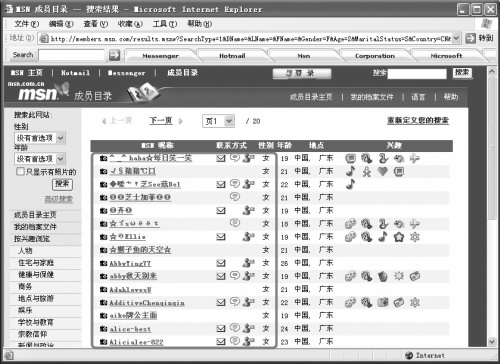This screenshot has height=364, width=500.
Task: Click the camera icon beside AdahlovesU
Action: [104, 290]
